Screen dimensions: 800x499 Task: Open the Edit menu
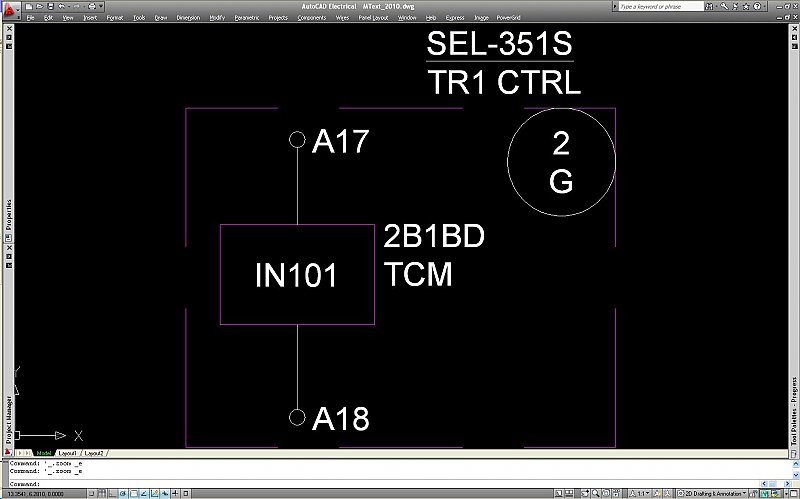coord(48,18)
